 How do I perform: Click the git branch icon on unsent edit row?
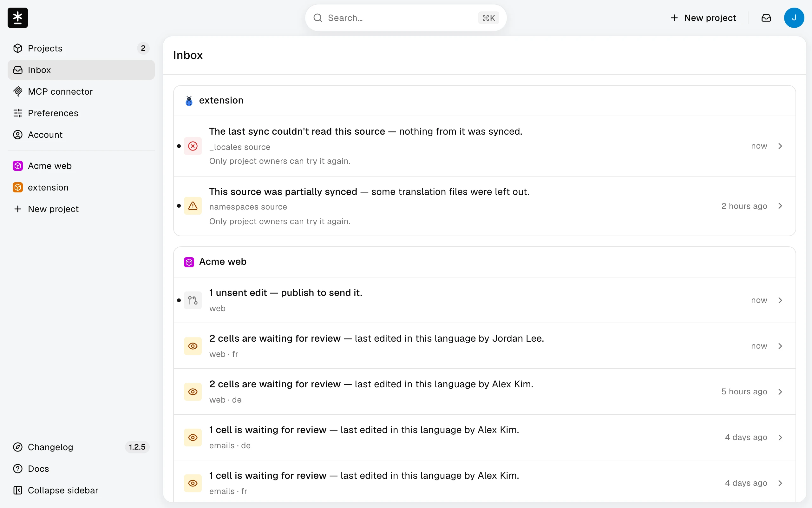tap(193, 300)
